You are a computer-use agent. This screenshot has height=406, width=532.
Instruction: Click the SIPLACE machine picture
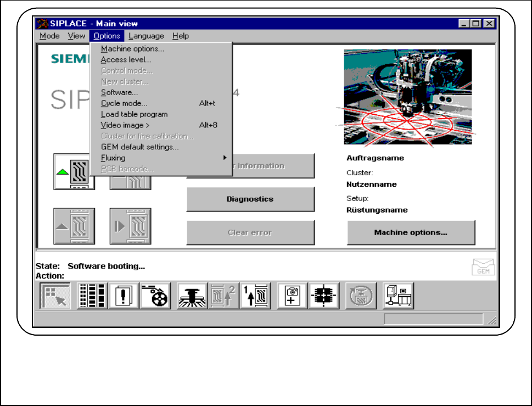pos(407,97)
